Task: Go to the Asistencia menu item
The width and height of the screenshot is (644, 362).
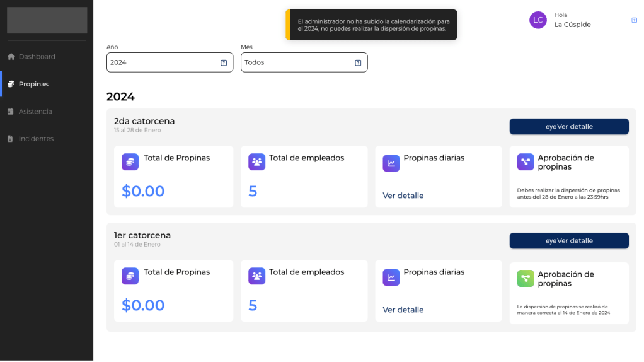Action: click(x=35, y=112)
